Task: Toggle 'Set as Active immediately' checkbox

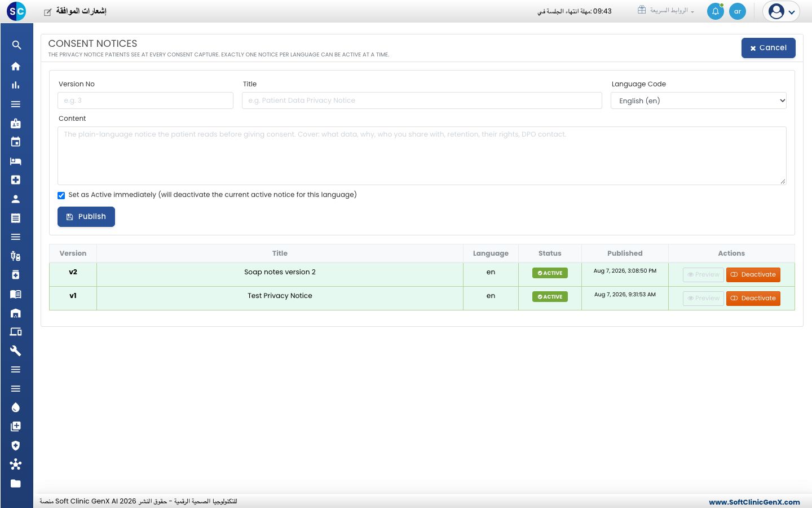Action: click(x=61, y=195)
